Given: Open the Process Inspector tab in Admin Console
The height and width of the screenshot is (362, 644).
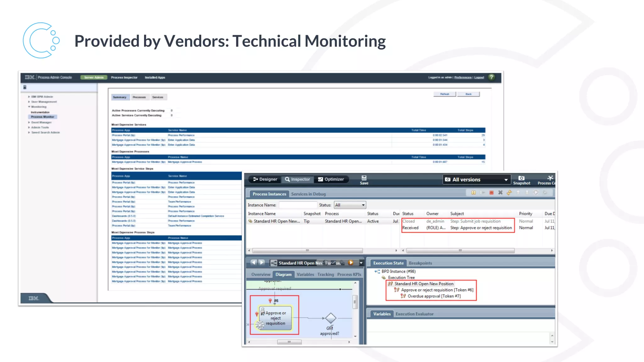Looking at the screenshot, I should 124,77.
